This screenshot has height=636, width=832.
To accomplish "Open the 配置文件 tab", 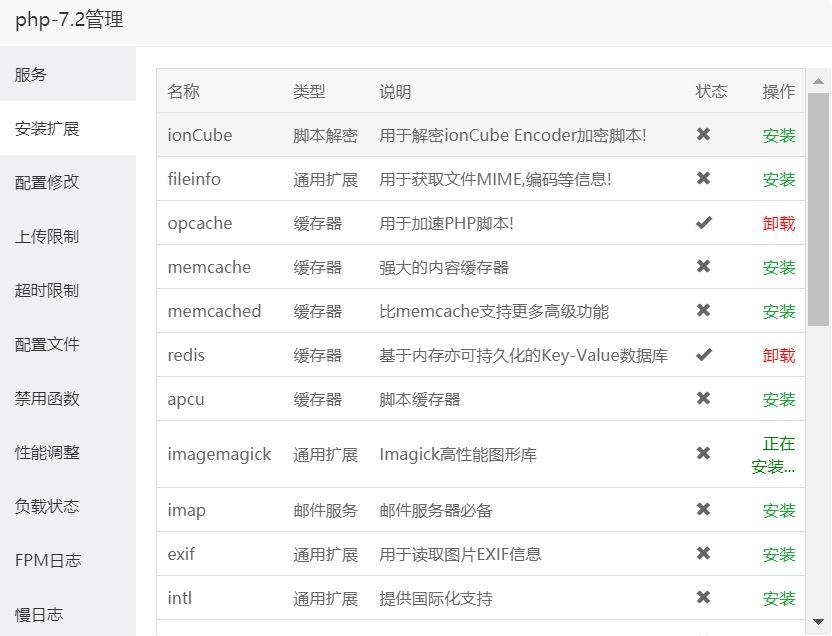I will [68, 344].
